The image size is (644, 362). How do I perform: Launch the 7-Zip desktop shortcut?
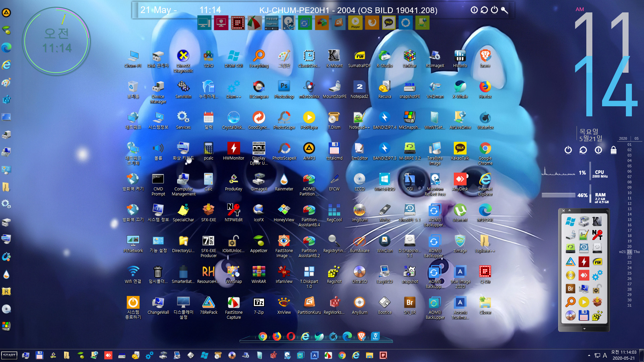(259, 306)
